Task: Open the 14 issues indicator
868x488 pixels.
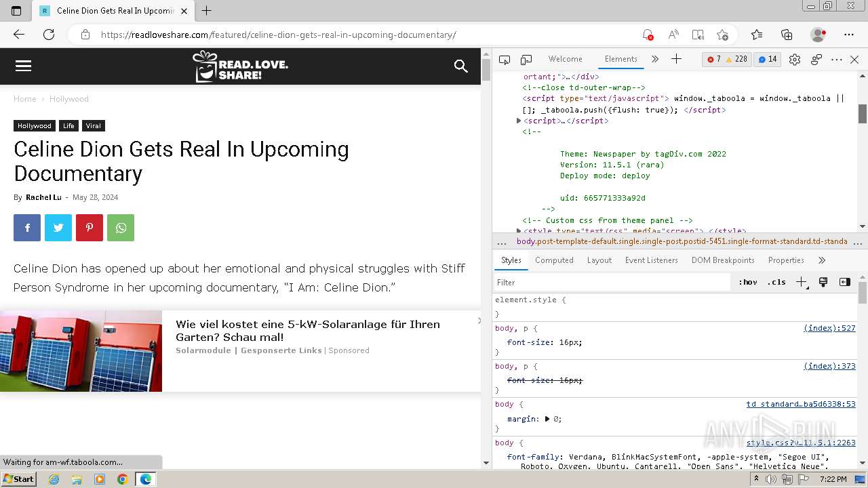Action: click(x=768, y=60)
